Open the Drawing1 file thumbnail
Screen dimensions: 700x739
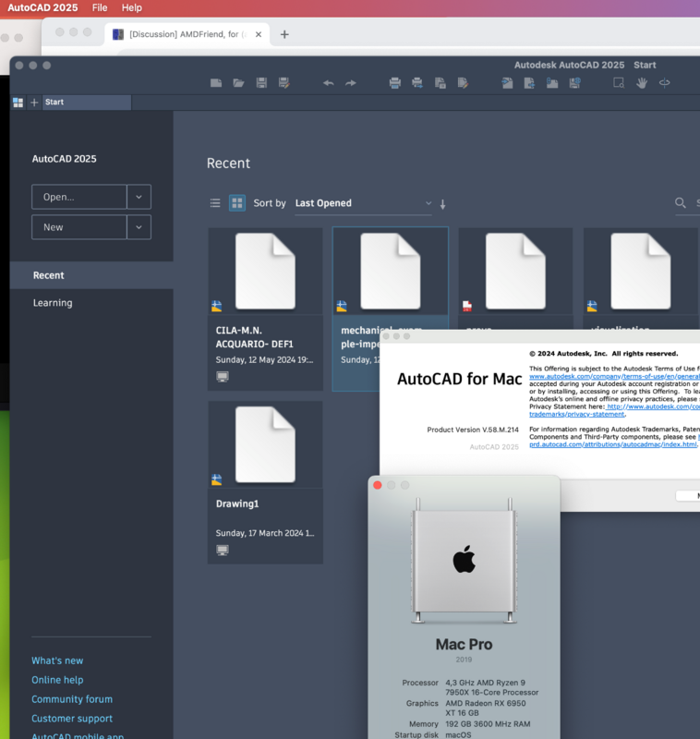point(266,445)
